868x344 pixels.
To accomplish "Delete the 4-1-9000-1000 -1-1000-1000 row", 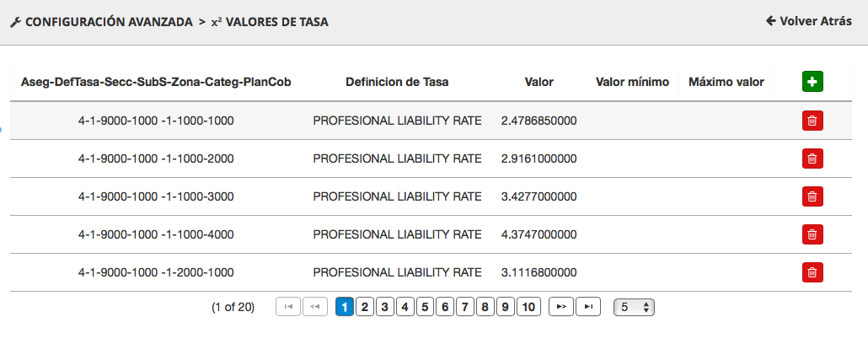I will pyautogui.click(x=812, y=121).
